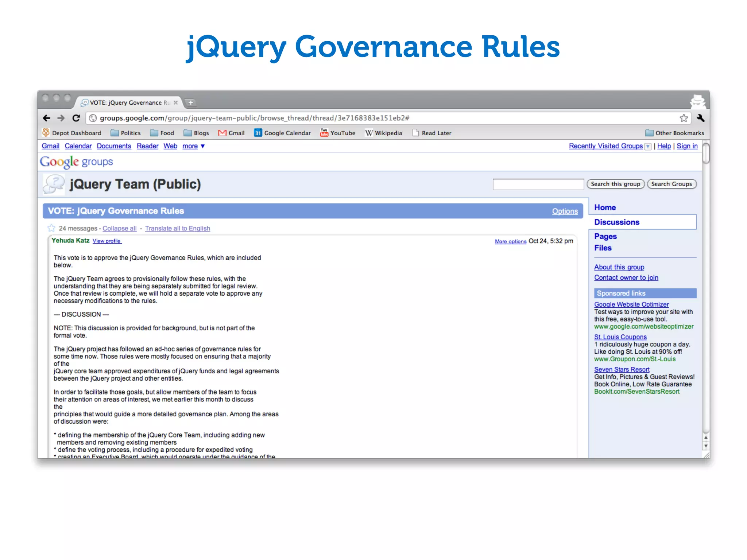Open Other Bookmarks folder
Screen dimensions: 747x560
coord(675,133)
